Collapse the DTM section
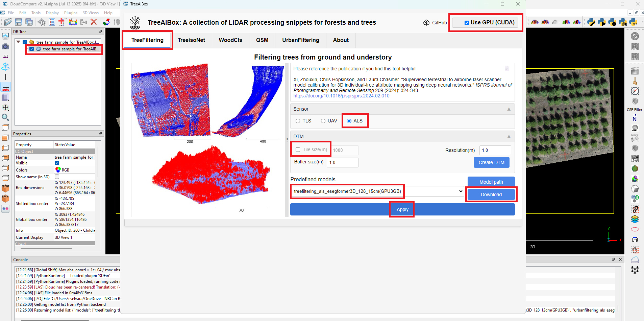 click(509, 137)
